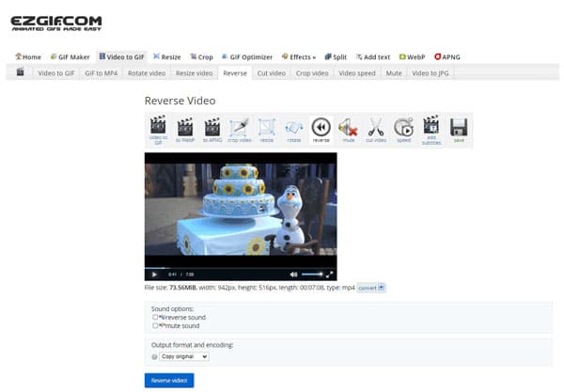564x392 pixels.
Task: Switch to the Cut video tab
Action: coord(272,73)
